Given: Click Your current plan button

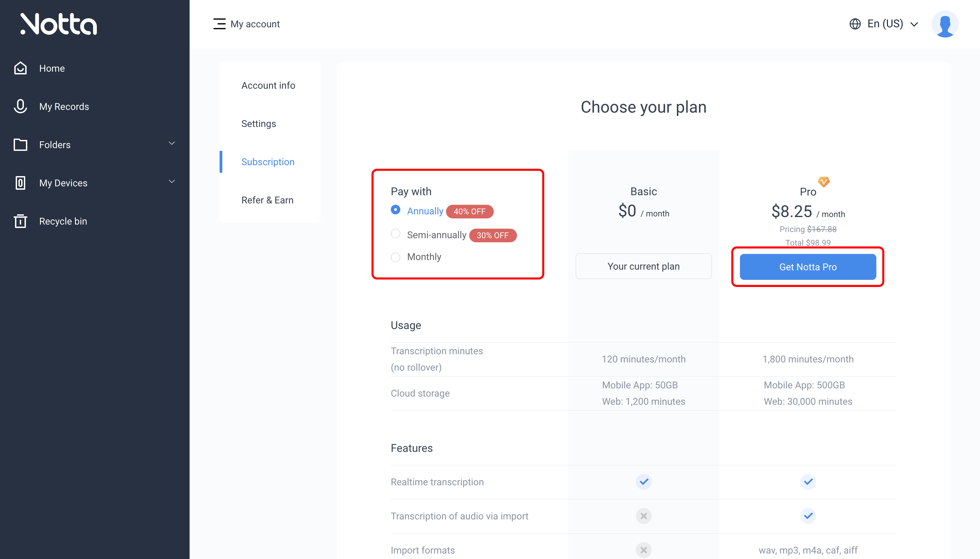Looking at the screenshot, I should pyautogui.click(x=644, y=266).
